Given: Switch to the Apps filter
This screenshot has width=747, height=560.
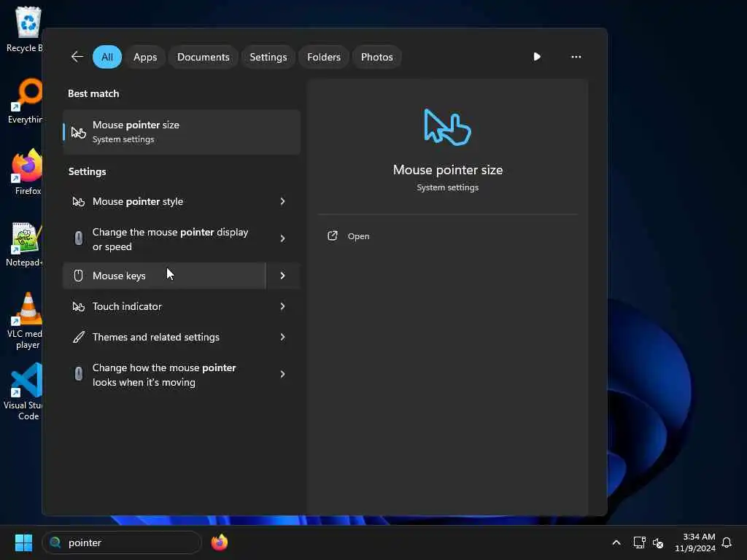Looking at the screenshot, I should 145,57.
